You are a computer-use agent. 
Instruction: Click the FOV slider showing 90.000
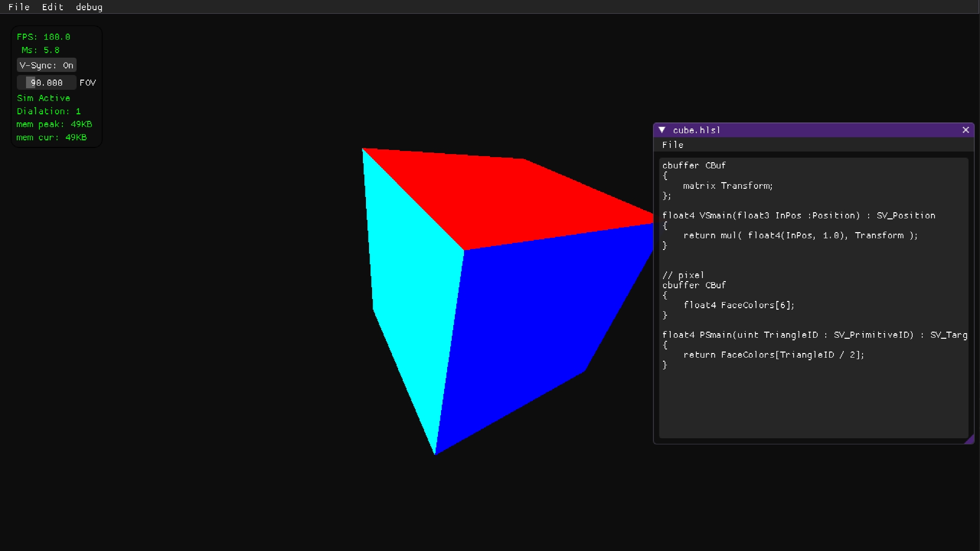pos(46,83)
